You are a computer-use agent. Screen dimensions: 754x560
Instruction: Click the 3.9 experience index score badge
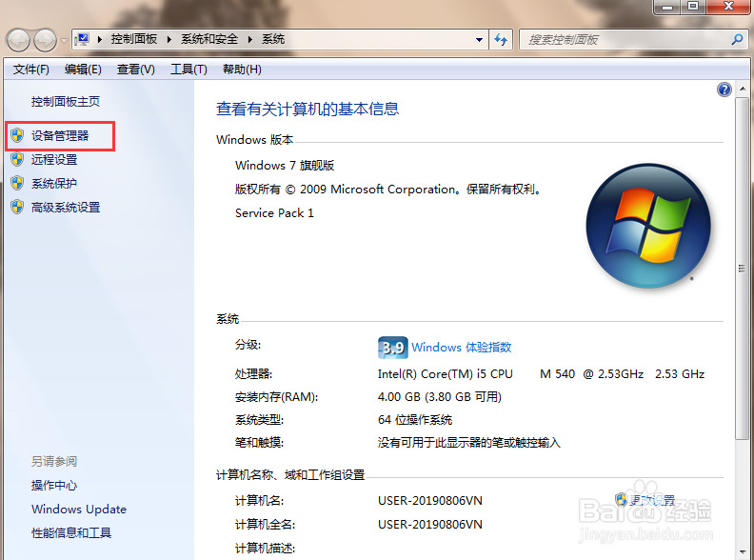coord(393,348)
